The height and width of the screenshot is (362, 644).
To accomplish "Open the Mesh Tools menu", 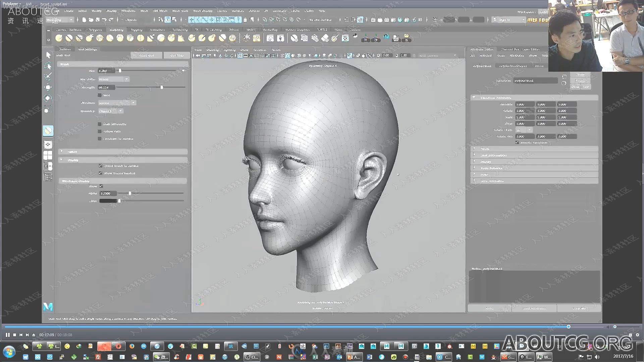I will point(180,11).
